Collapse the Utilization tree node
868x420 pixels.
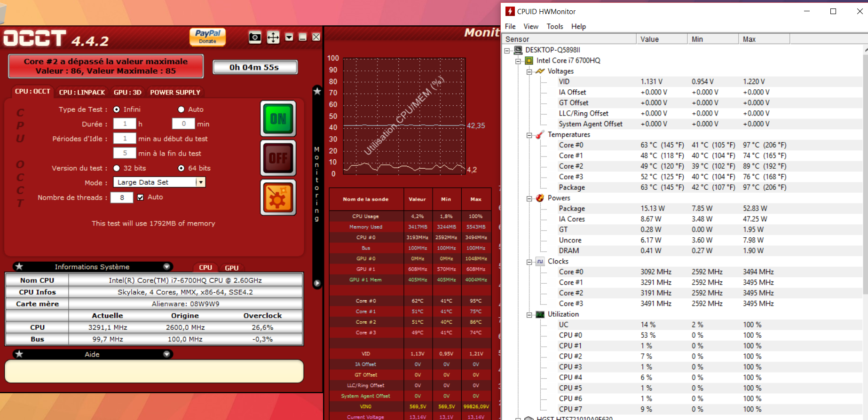point(529,315)
